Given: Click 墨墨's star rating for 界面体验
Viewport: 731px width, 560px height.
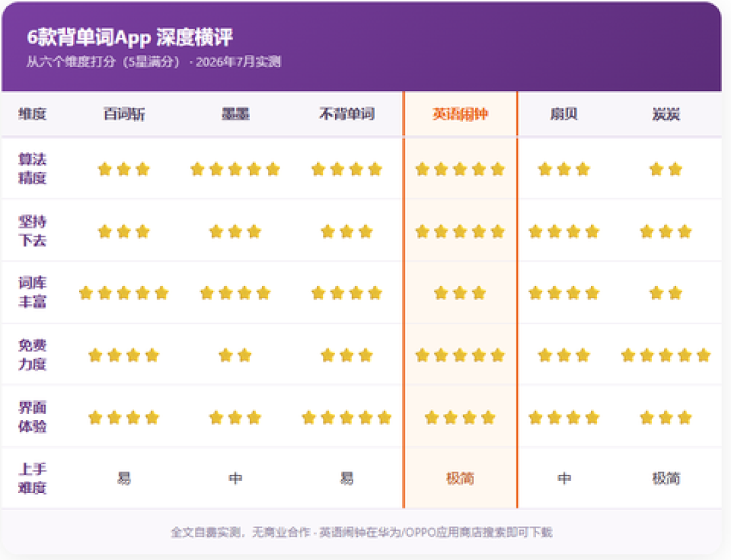Looking at the screenshot, I should click(236, 417).
